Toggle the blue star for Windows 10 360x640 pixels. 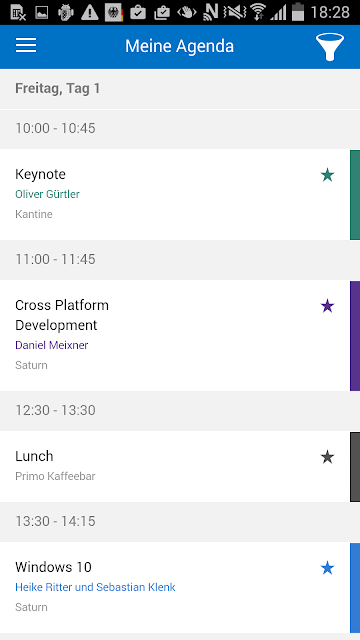(x=327, y=568)
